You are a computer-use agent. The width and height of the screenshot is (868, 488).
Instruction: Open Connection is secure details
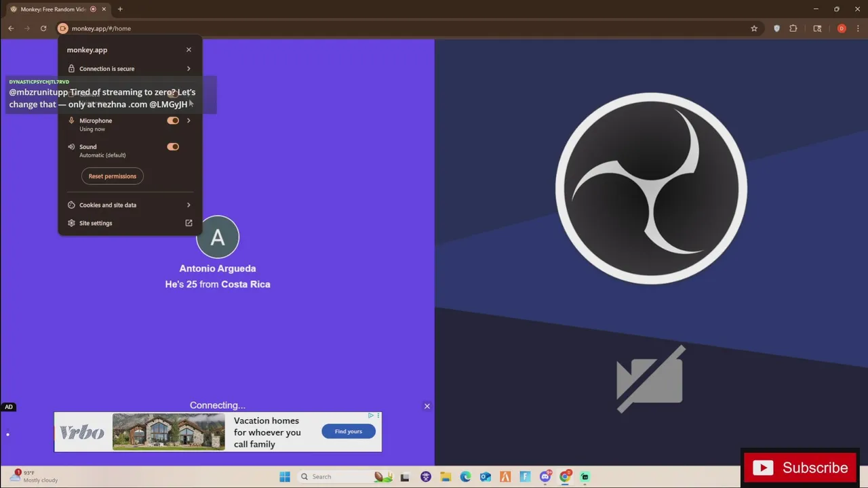pyautogui.click(x=130, y=68)
